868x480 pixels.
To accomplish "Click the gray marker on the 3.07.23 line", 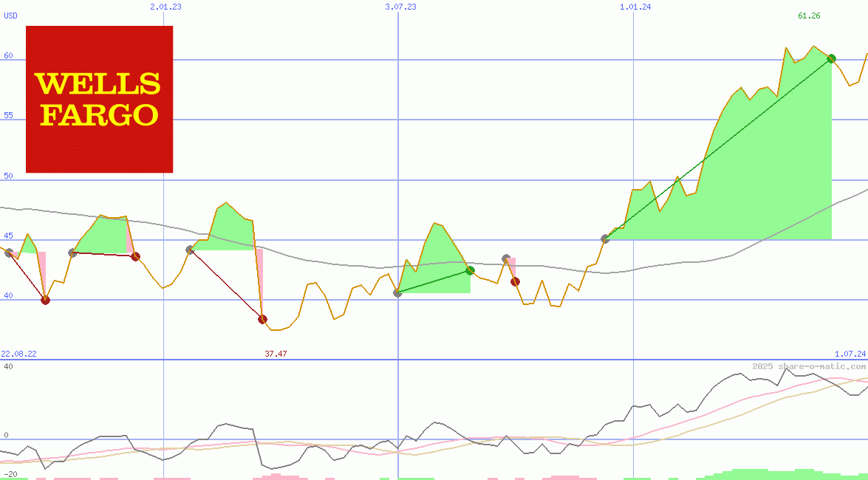I will click(397, 293).
